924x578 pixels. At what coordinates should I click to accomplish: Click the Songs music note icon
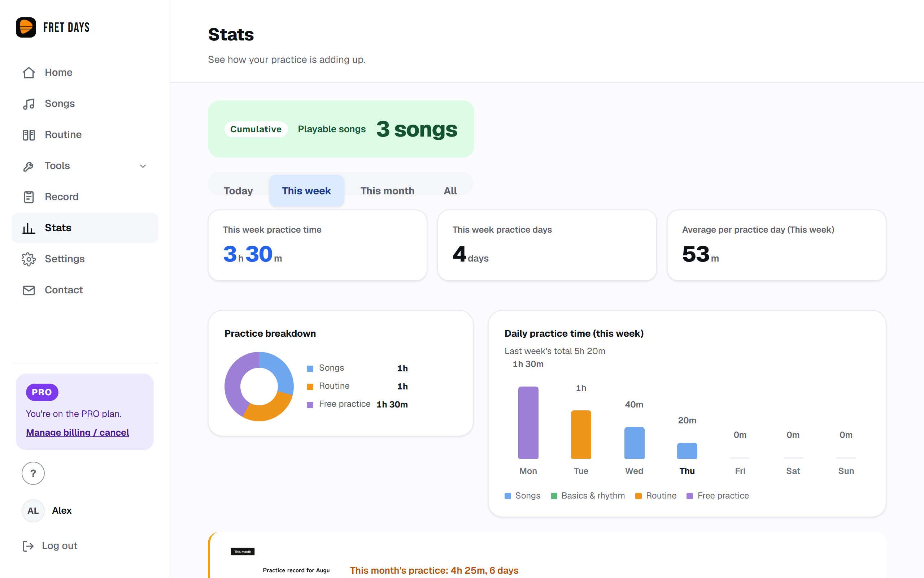coord(29,104)
